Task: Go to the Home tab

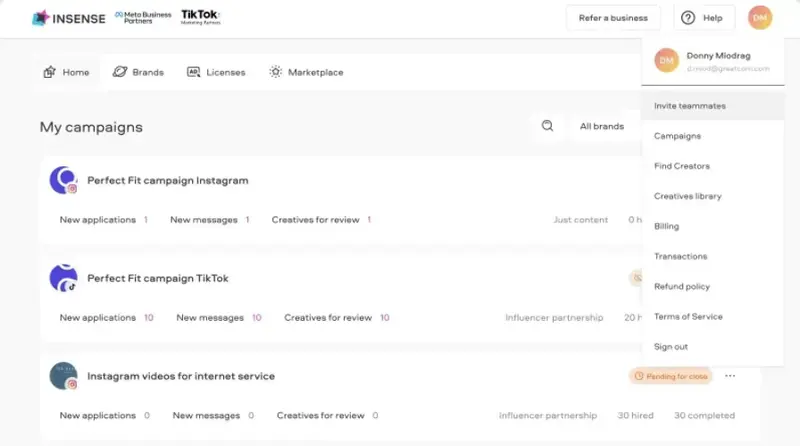Action: click(66, 72)
